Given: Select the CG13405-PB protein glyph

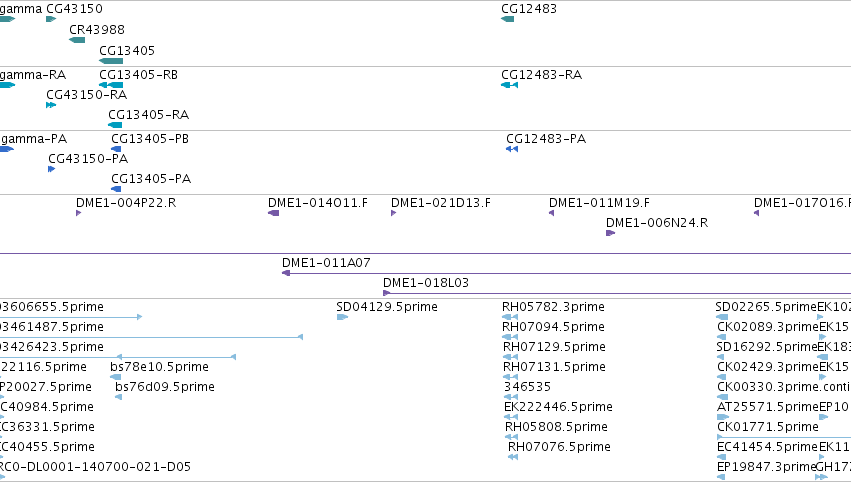Looking at the screenshot, I should tap(116, 149).
